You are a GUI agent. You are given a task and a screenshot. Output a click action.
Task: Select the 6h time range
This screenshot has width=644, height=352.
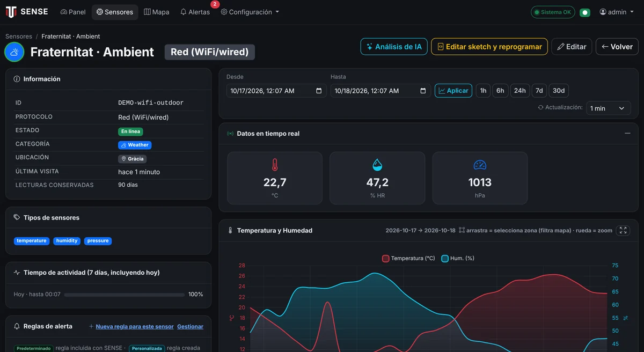500,91
